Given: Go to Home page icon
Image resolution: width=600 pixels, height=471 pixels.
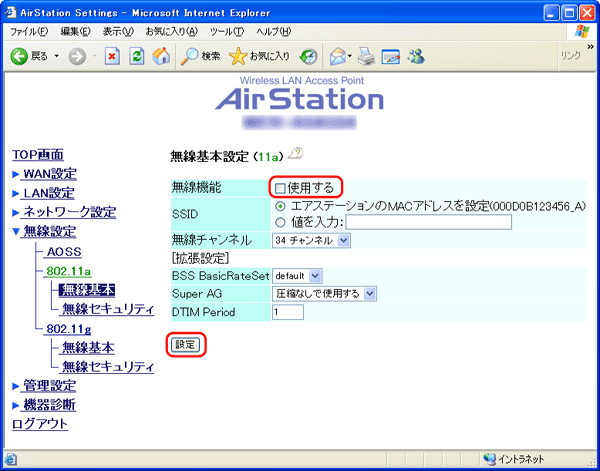Looking at the screenshot, I should point(161,57).
